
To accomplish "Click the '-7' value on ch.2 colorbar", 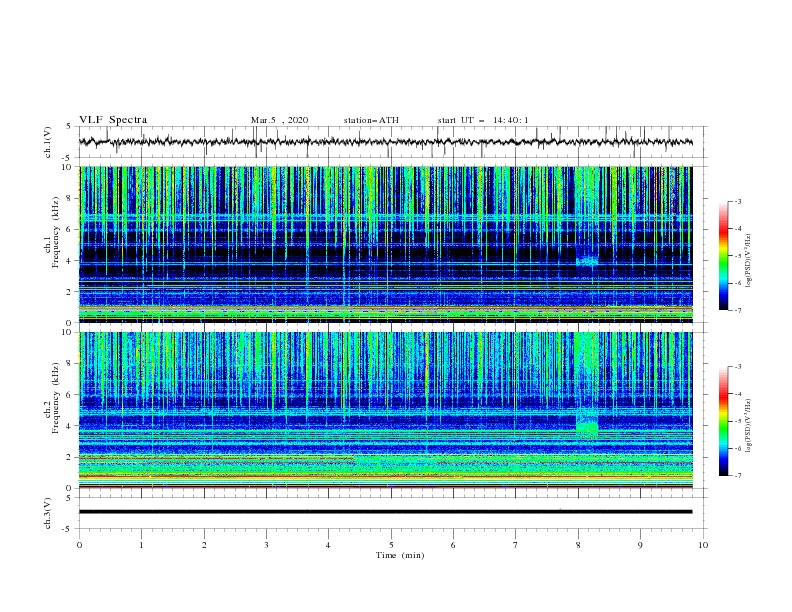I will (x=737, y=476).
